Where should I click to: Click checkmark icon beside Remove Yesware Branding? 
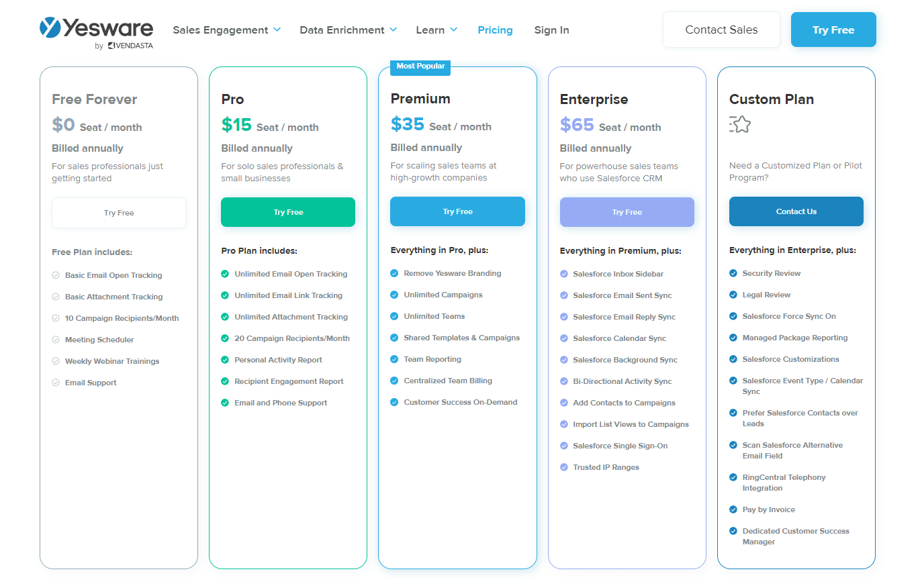[x=394, y=273]
